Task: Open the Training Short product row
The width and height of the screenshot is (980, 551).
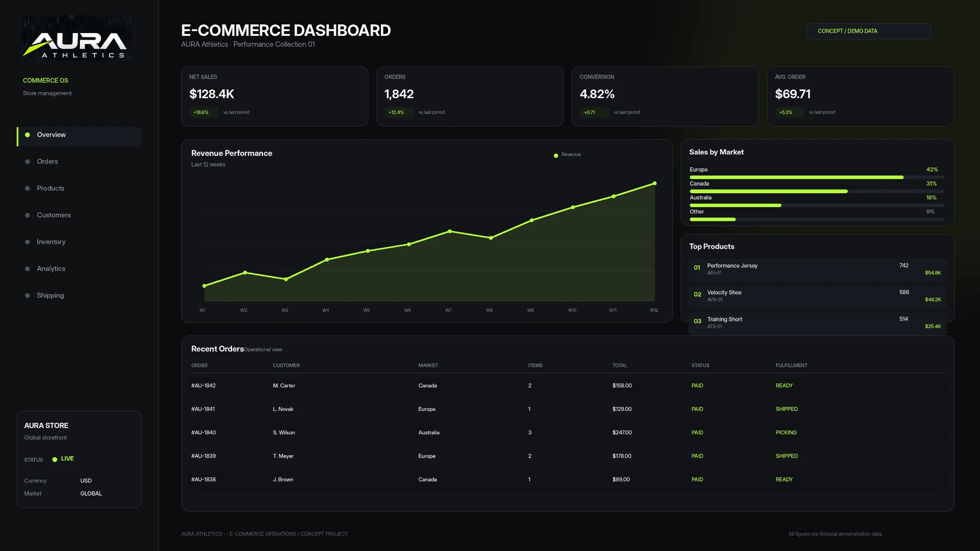Action: (817, 323)
